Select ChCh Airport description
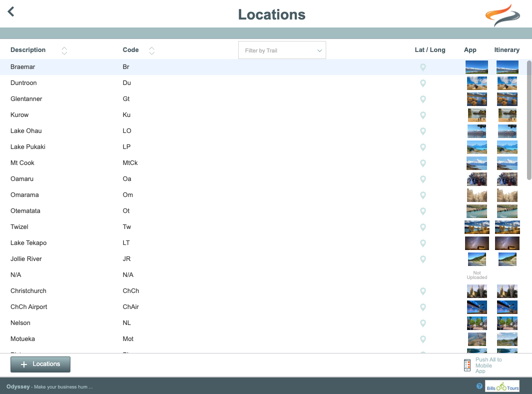 point(29,306)
